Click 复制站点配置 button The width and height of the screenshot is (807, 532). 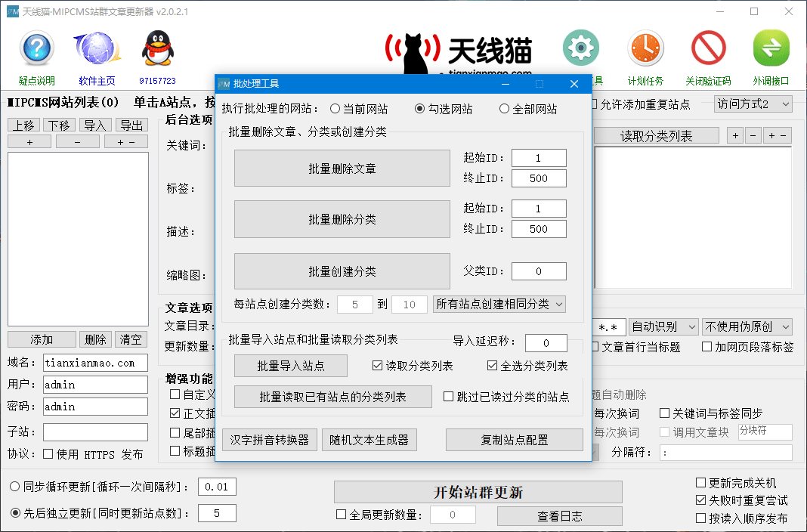pos(514,440)
